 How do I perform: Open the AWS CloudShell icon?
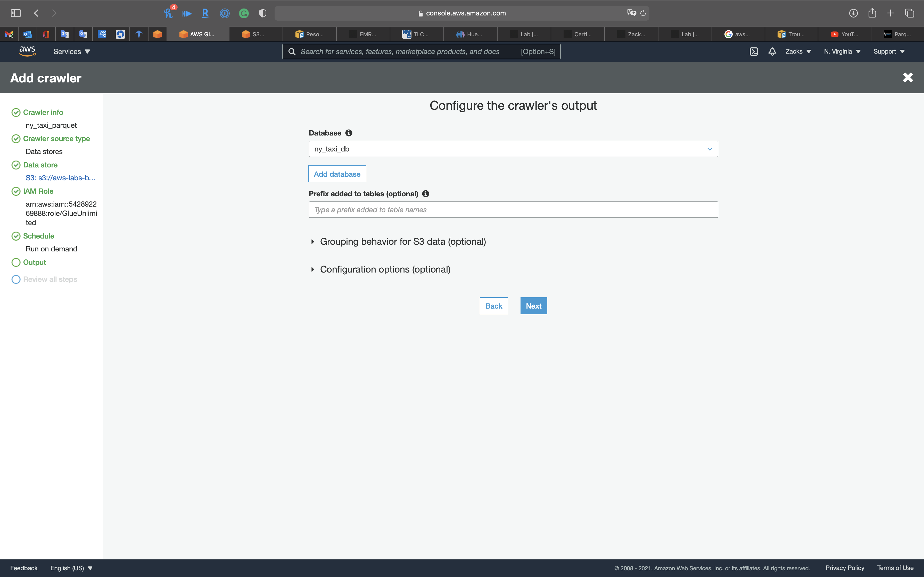753,52
